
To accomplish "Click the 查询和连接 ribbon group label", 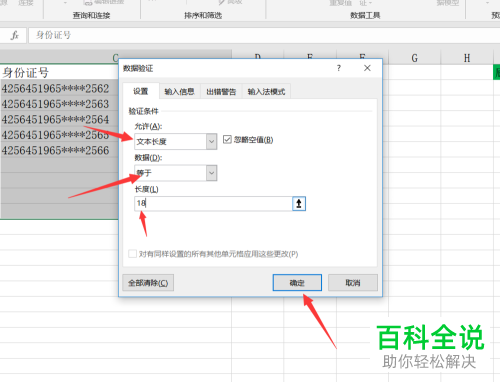I will pos(91,15).
